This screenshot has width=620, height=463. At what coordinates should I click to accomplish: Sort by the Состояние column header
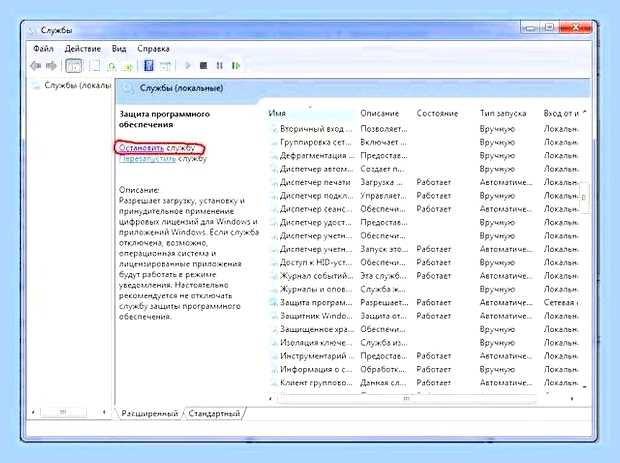[x=437, y=113]
